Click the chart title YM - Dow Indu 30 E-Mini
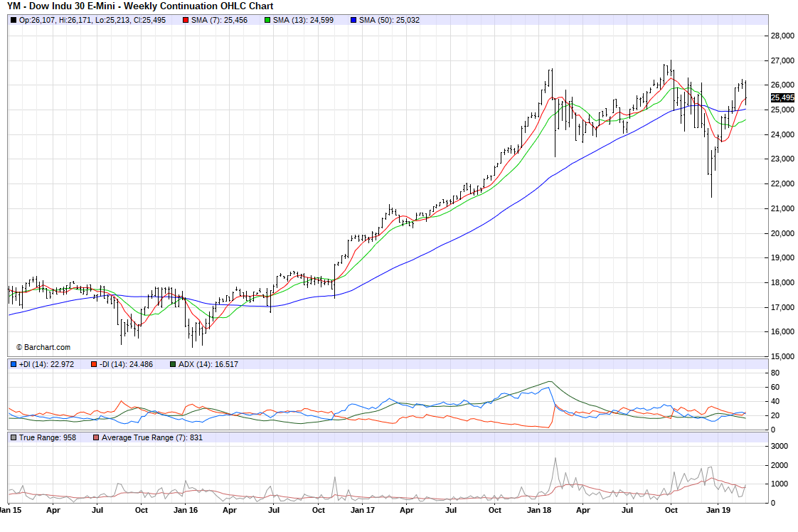The height and width of the screenshot is (532, 798). coord(140,6)
